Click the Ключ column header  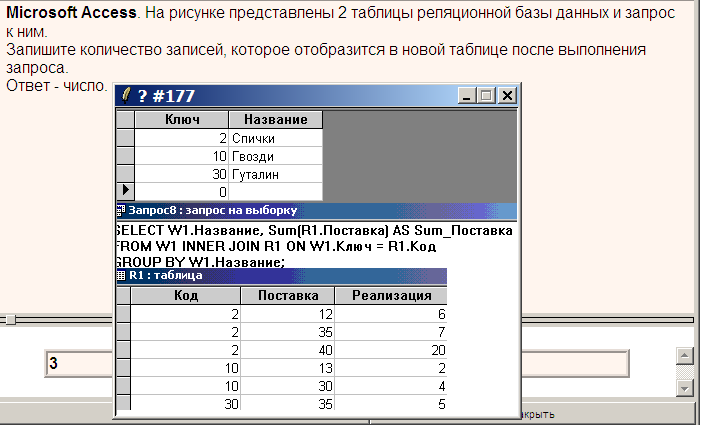[x=182, y=119]
